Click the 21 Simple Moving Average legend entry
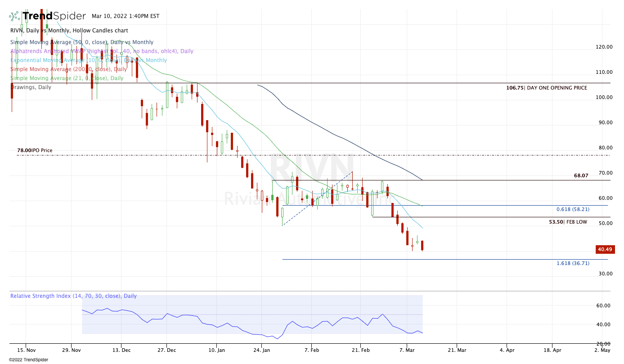The image size is (624, 364). pos(67,78)
